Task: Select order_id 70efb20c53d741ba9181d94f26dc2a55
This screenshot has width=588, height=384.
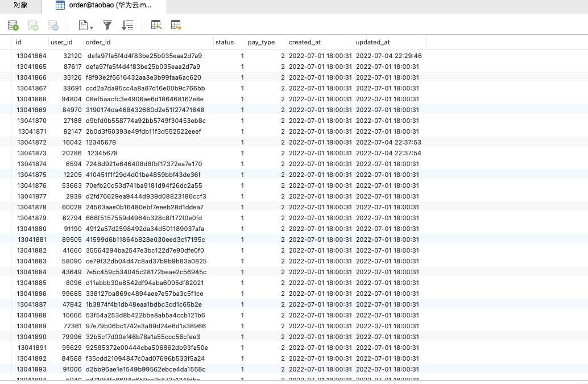Action: [144, 185]
